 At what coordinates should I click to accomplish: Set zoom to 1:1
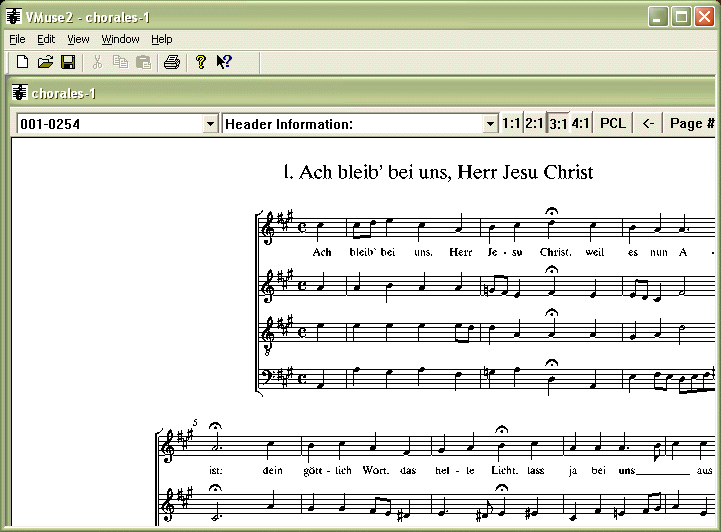511,123
